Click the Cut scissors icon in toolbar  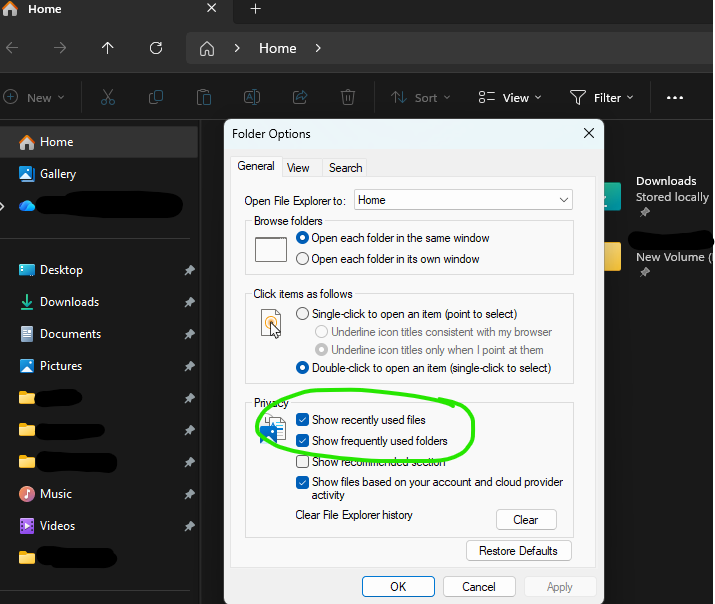[108, 97]
